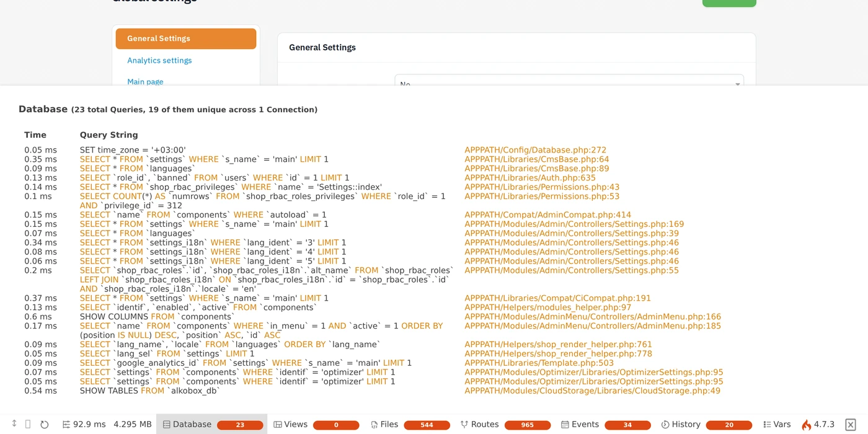This screenshot has height=434, width=868.
Task: Click the Query String column header
Action: (x=109, y=135)
